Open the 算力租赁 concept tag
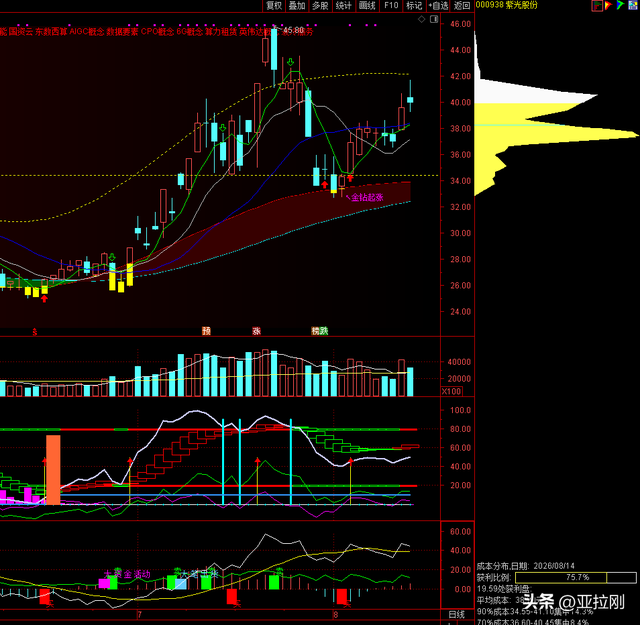 (221, 31)
